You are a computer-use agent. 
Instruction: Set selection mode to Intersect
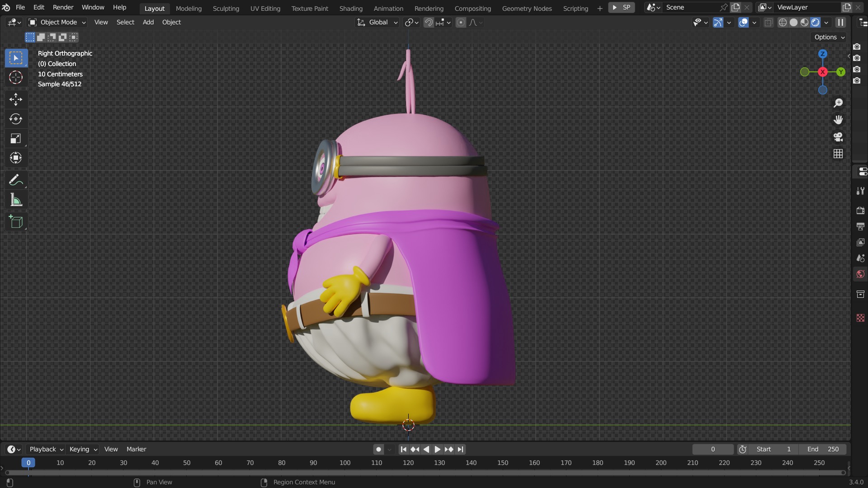(73, 37)
